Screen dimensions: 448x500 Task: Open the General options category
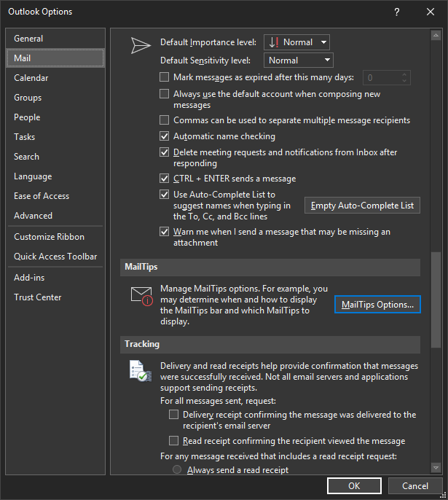click(x=55, y=39)
